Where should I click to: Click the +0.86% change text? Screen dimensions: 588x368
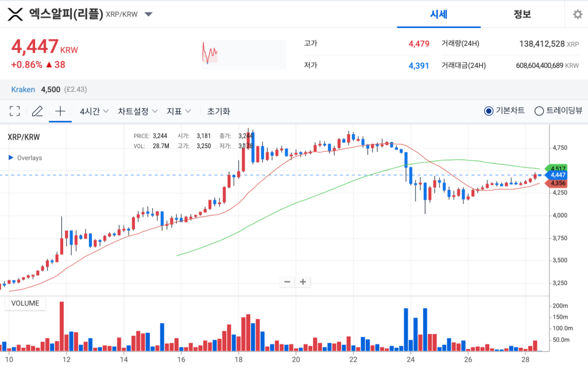[x=26, y=65]
